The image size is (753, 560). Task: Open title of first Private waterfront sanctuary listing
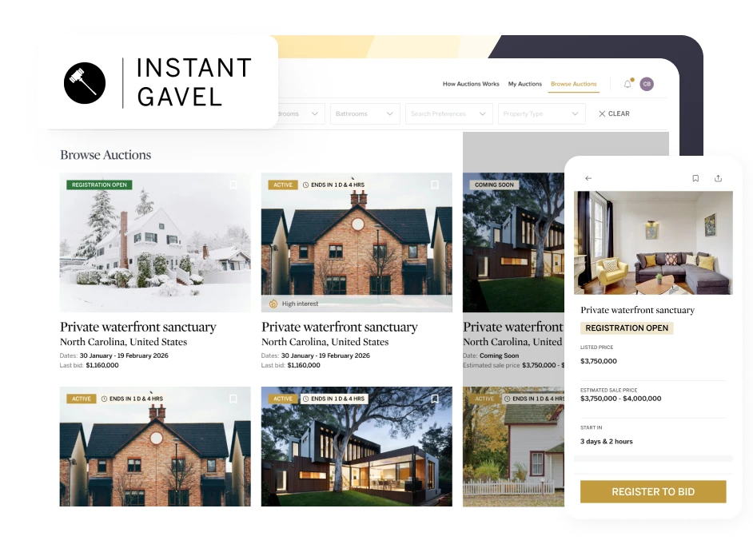(137, 327)
